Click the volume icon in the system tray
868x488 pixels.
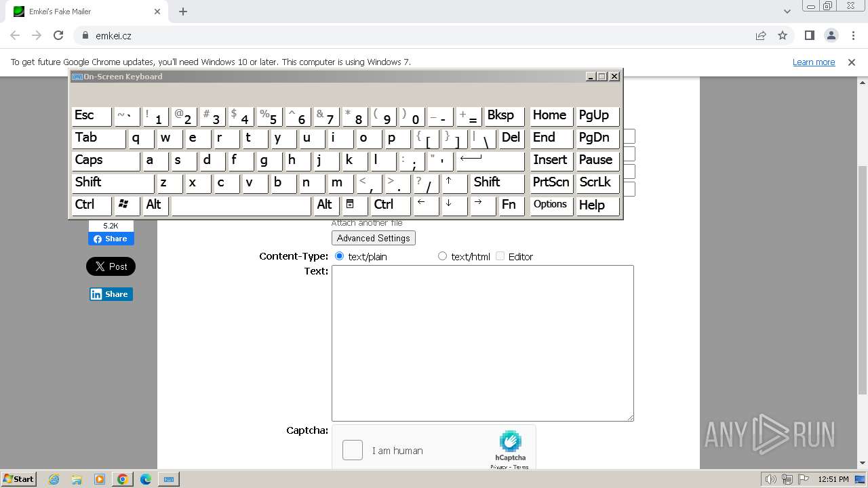[x=771, y=479]
